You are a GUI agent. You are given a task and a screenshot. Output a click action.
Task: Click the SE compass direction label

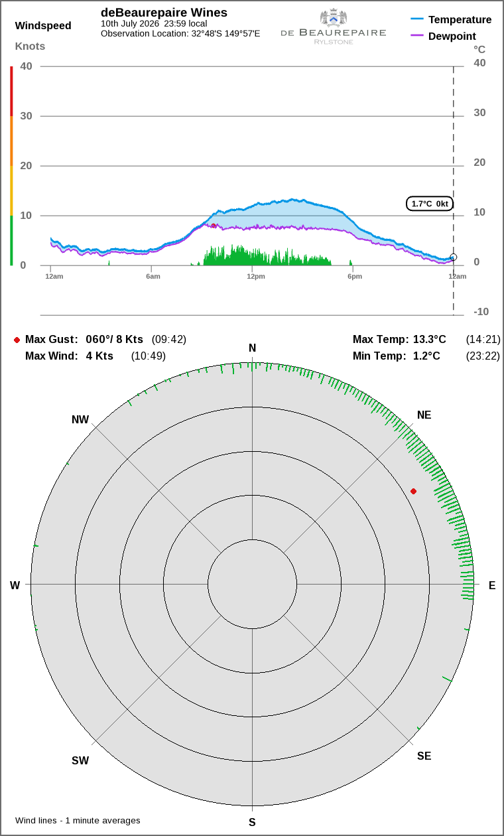tap(424, 756)
